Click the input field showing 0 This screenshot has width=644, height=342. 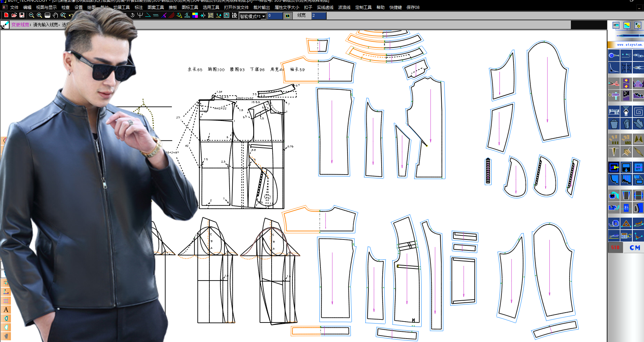coord(275,16)
